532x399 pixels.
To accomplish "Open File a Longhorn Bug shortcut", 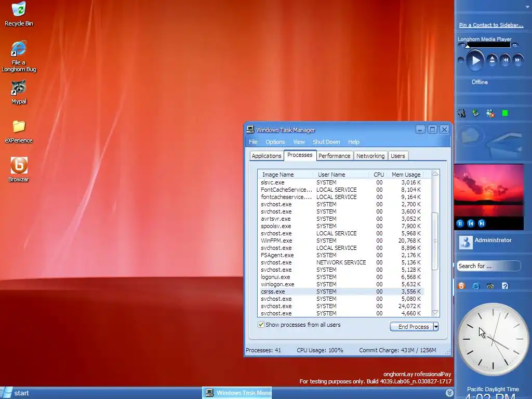I will pyautogui.click(x=19, y=56).
